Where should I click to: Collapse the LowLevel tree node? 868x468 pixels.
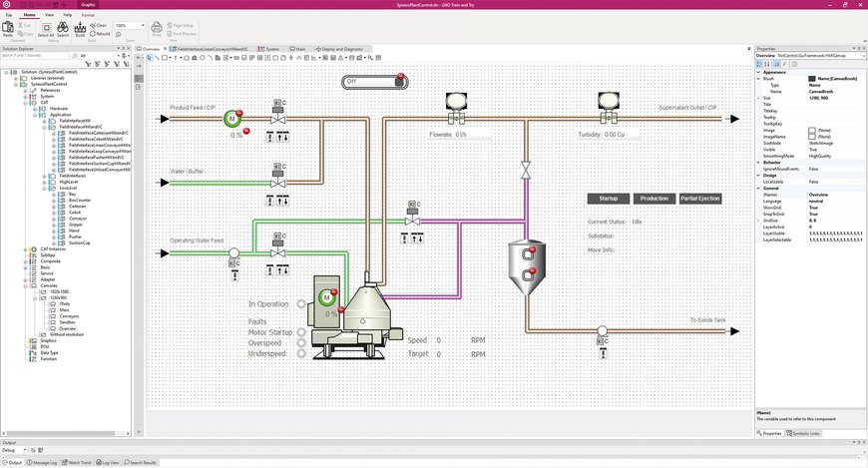[x=44, y=189]
